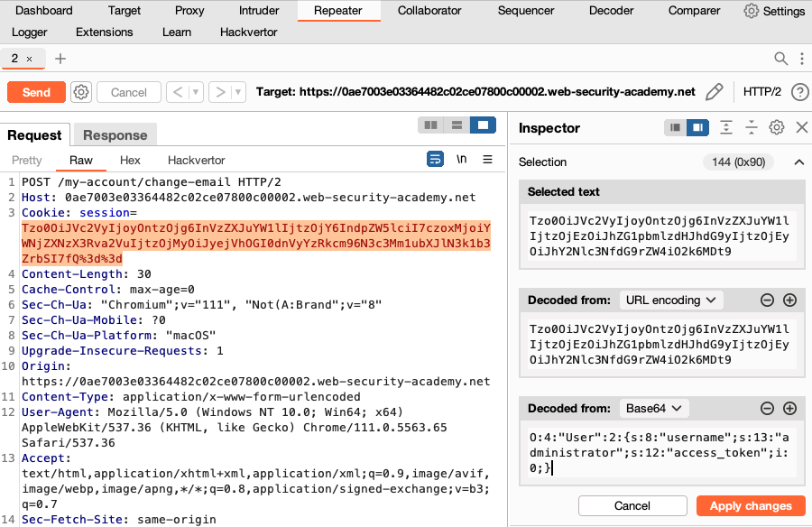Image resolution: width=812 pixels, height=527 pixels.
Task: Switch to the Response tab
Action: point(115,134)
